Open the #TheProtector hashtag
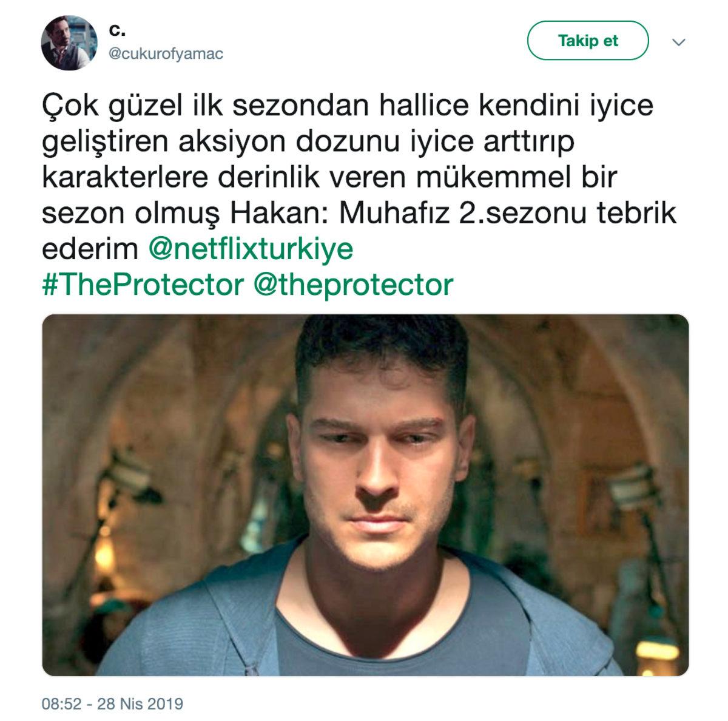 click(143, 285)
